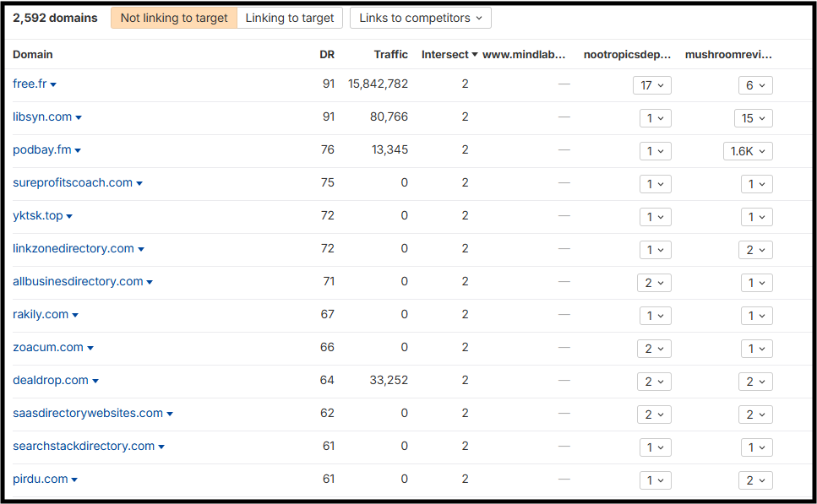817x504 pixels.
Task: Click the "2,592 domains" count label
Action: coord(55,17)
